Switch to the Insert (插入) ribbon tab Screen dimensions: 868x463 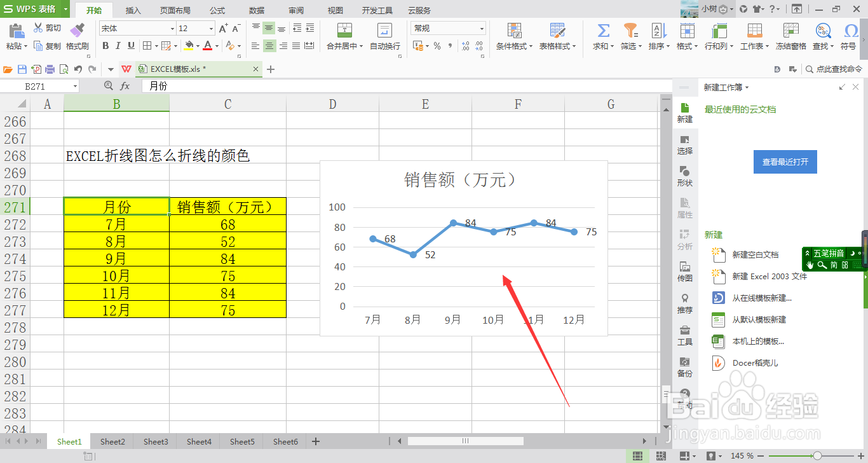click(x=133, y=10)
